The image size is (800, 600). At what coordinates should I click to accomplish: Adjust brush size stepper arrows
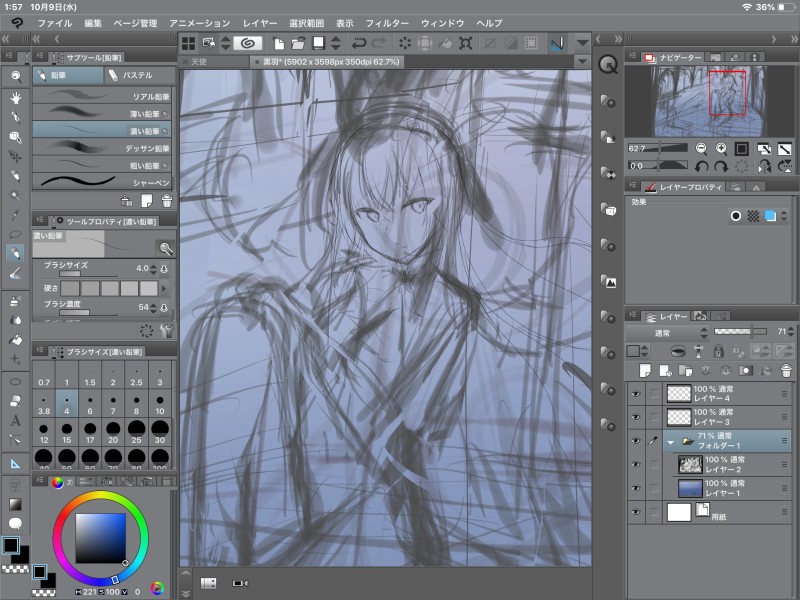coord(153,268)
